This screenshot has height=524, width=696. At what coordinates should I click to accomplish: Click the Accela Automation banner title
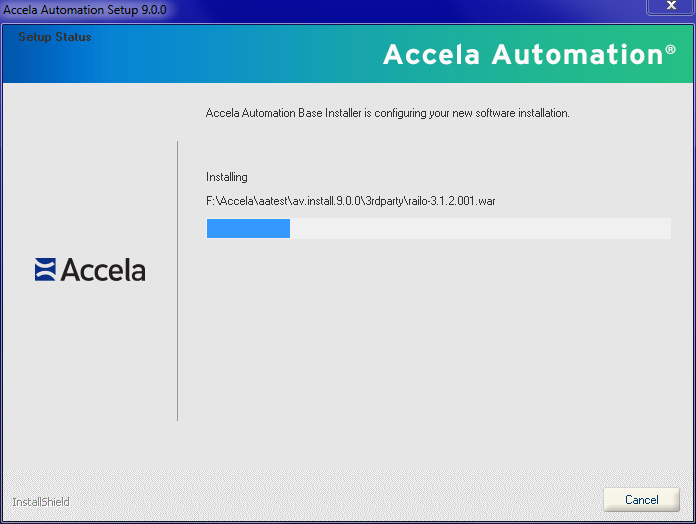click(x=522, y=55)
